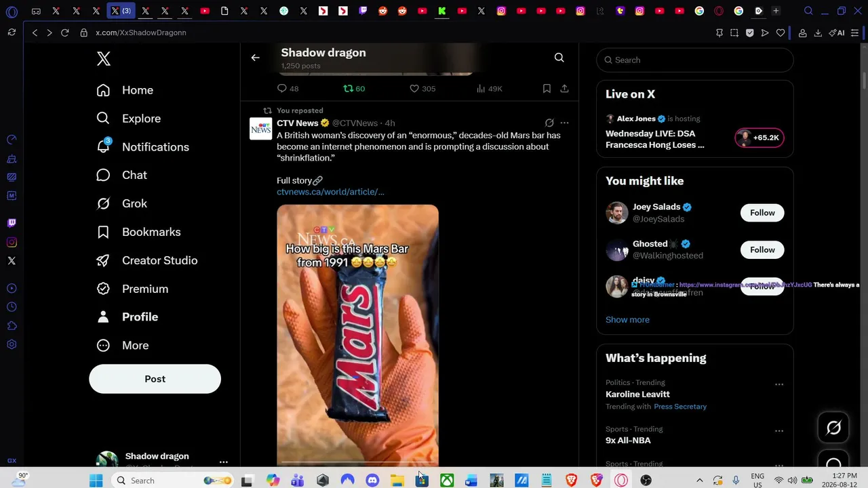Click the Post button

[155, 379]
